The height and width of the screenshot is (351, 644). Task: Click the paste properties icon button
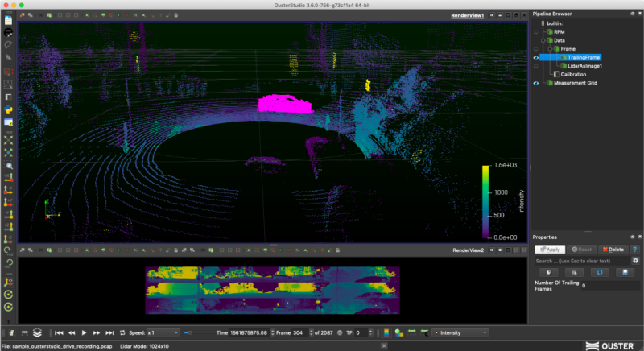click(574, 273)
